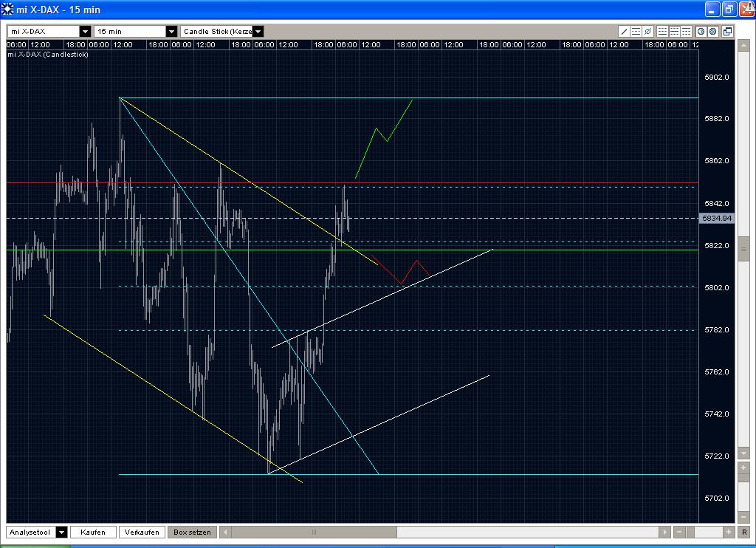756x548 pixels.
Task: Open the mi X-DAX instrument dropdown
Action: [x=86, y=31]
